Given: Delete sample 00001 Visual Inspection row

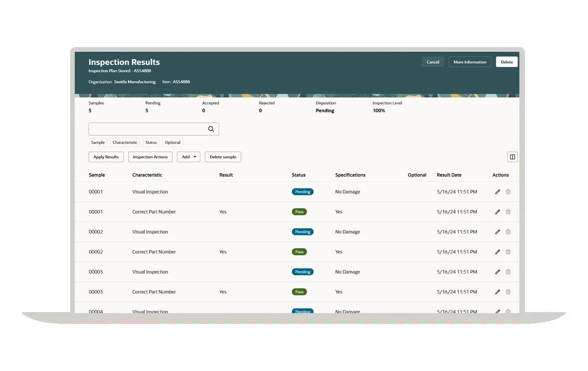Looking at the screenshot, I should 508,192.
